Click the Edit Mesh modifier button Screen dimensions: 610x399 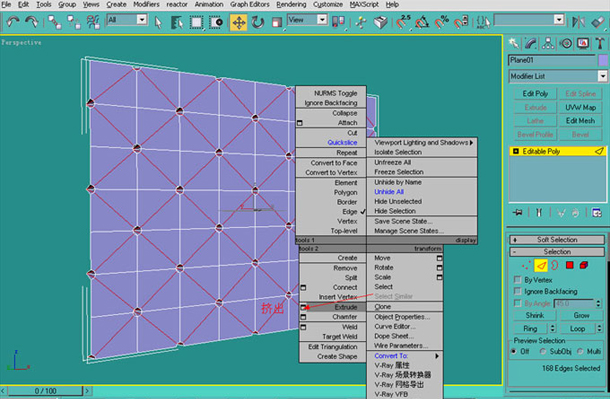click(x=580, y=121)
